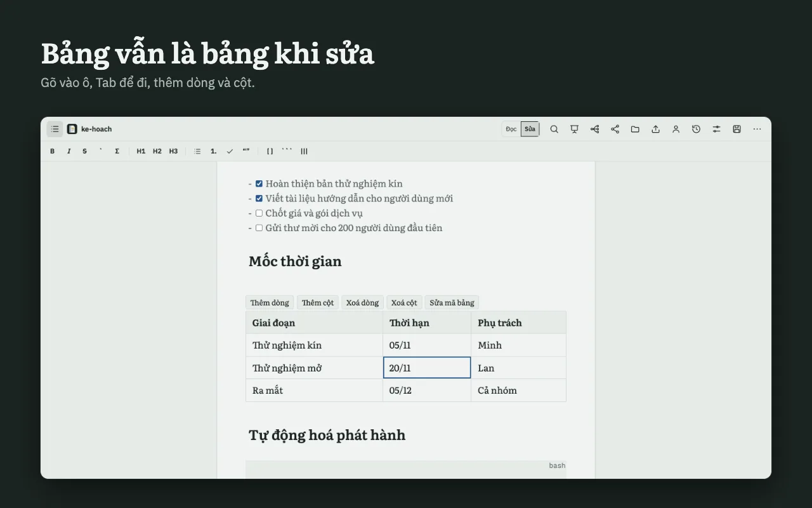The height and width of the screenshot is (508, 812).
Task: Insert a block quote
Action: pyautogui.click(x=246, y=151)
